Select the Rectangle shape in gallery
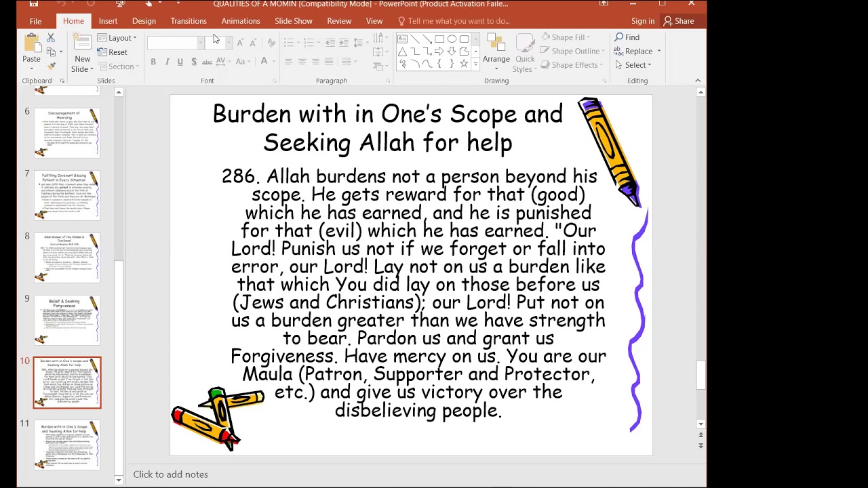This screenshot has height=488, width=868. coord(439,39)
